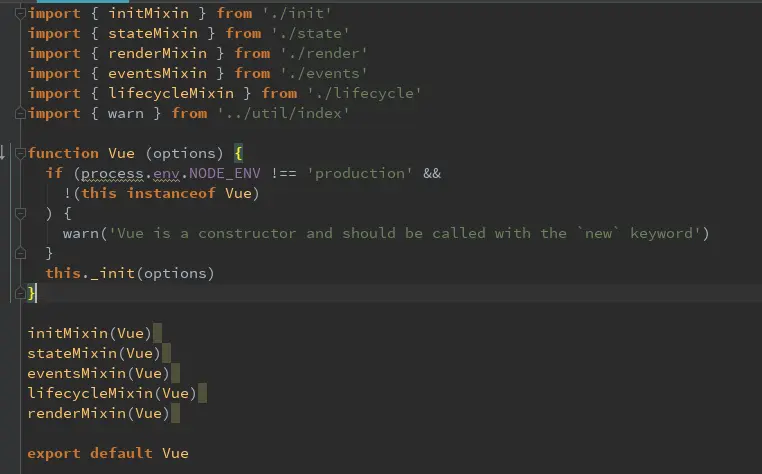Click 'constructor' in the warning message string
This screenshot has height=474, width=762.
(x=247, y=233)
